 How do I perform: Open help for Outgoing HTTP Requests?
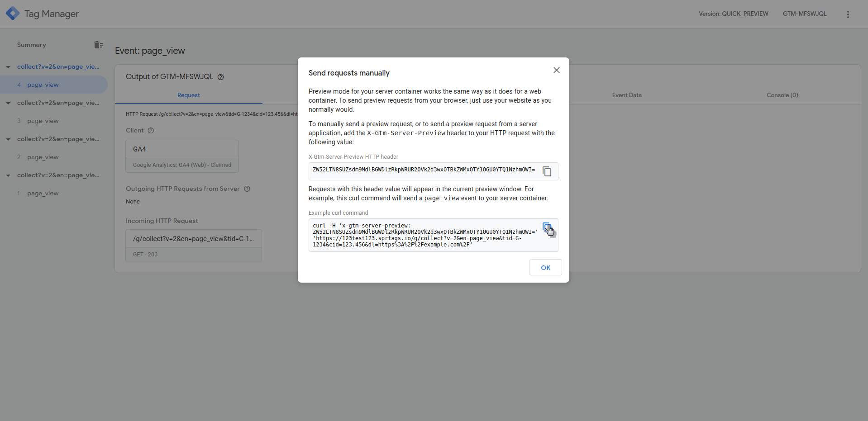pyautogui.click(x=247, y=189)
